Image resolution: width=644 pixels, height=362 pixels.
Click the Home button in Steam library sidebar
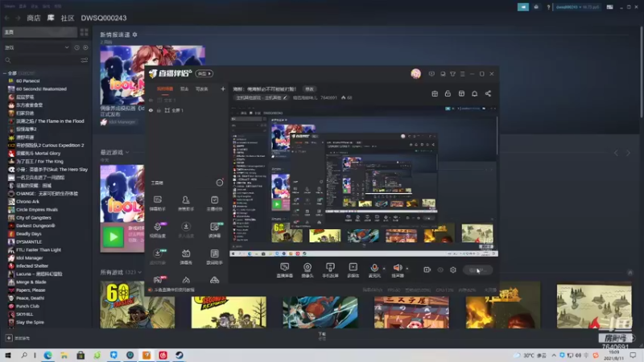click(x=39, y=32)
